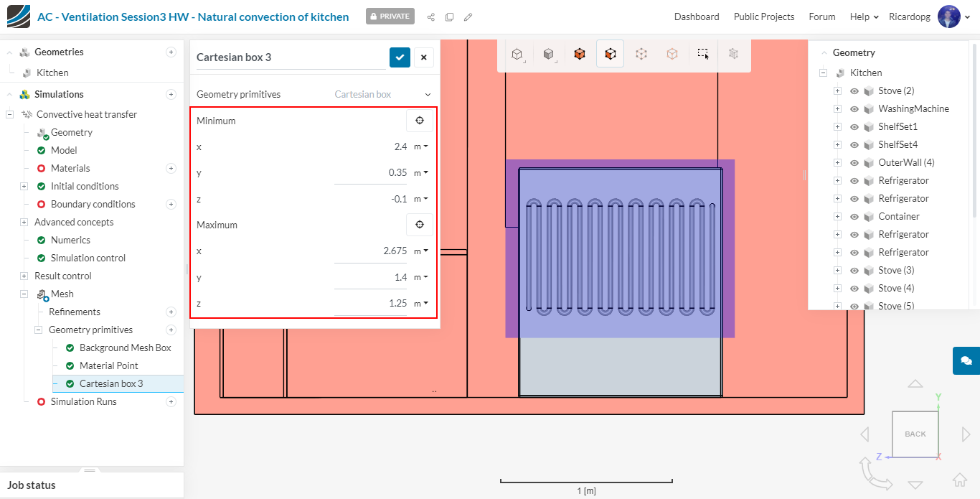Toggle visibility of Container part
Screen dimensions: 980x499
pyautogui.click(x=854, y=217)
